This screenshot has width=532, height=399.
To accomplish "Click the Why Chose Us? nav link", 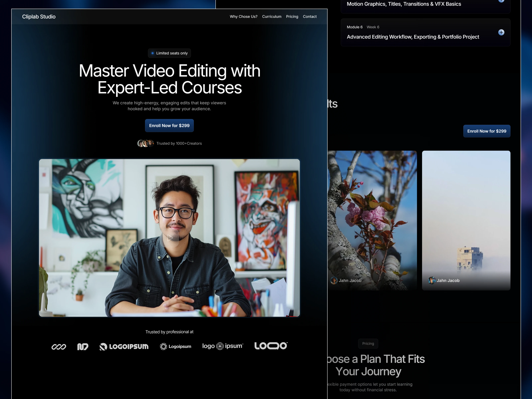I will [x=243, y=17].
